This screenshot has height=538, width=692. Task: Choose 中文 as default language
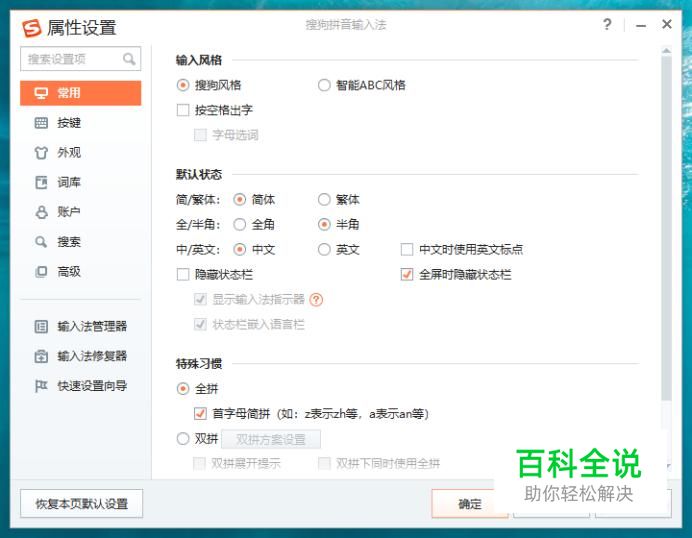[x=240, y=250]
